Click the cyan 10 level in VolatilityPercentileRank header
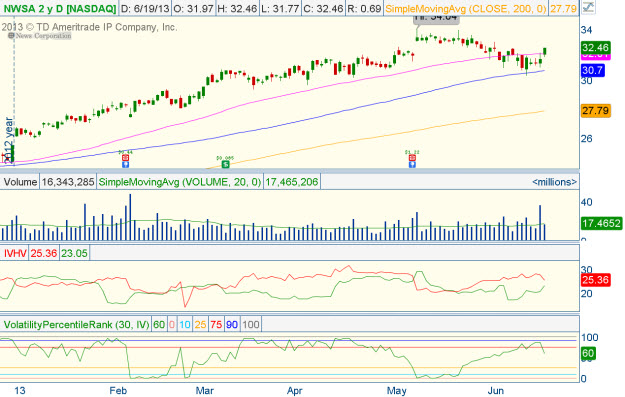 (185, 324)
